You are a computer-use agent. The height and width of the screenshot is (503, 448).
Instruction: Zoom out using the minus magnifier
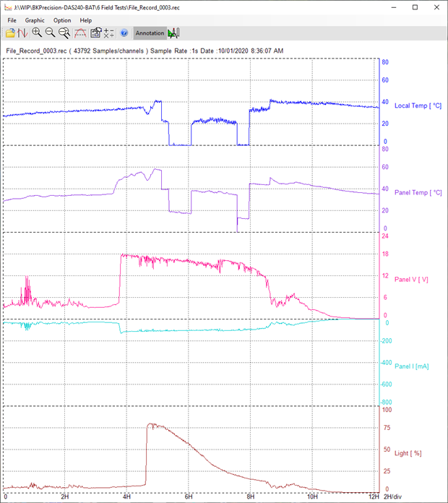51,33
